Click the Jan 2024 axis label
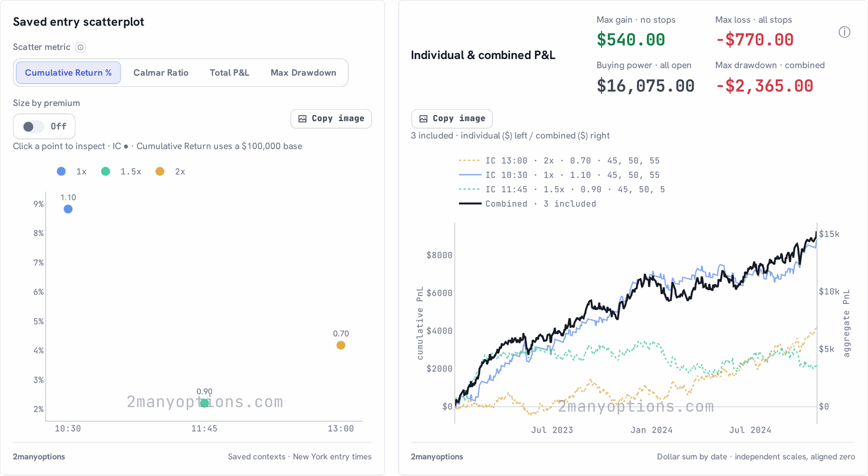The image size is (868, 476). tap(652, 430)
